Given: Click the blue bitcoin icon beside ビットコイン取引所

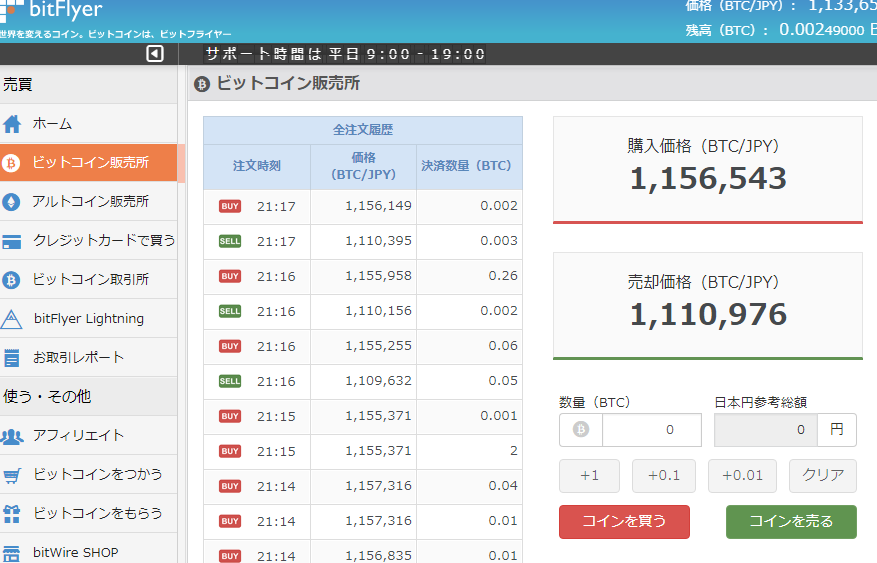Looking at the screenshot, I should click(x=11, y=280).
